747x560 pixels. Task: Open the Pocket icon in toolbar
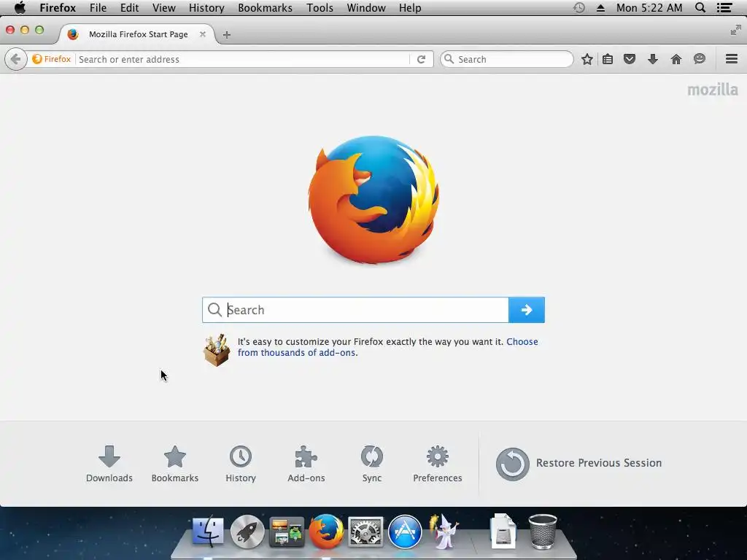point(630,59)
